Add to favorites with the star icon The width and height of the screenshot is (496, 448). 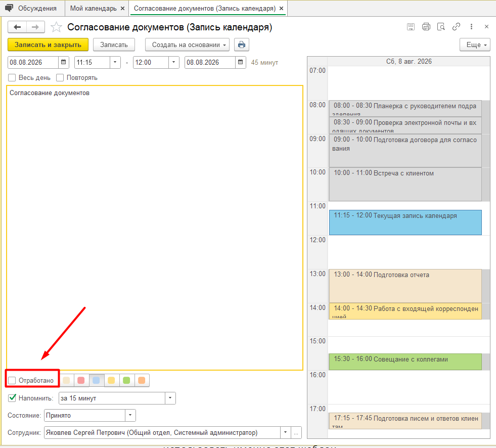coord(56,27)
